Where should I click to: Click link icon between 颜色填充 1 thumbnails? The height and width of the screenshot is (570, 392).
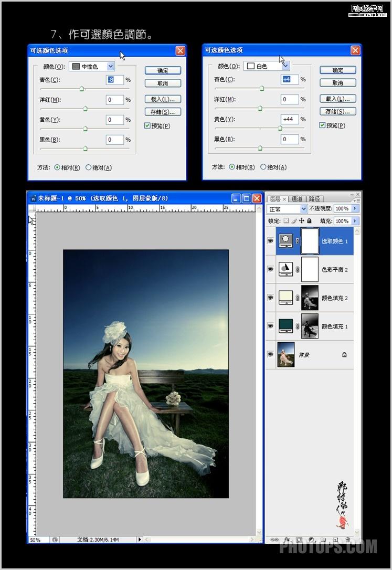[x=297, y=326]
